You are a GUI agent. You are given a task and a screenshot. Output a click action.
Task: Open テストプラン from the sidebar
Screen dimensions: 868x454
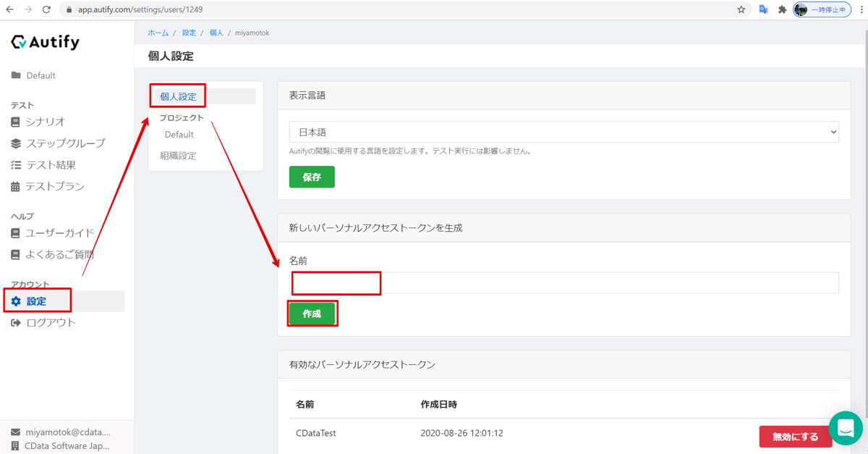(x=55, y=186)
